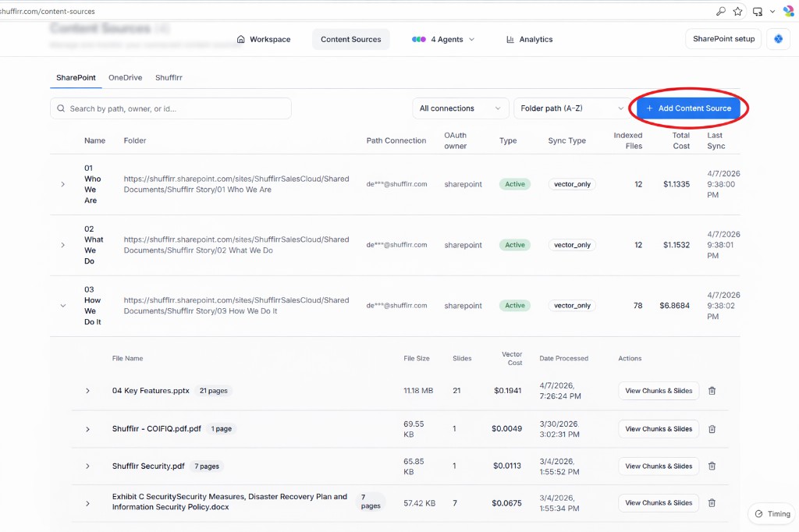Click the search by path input field

click(172, 108)
